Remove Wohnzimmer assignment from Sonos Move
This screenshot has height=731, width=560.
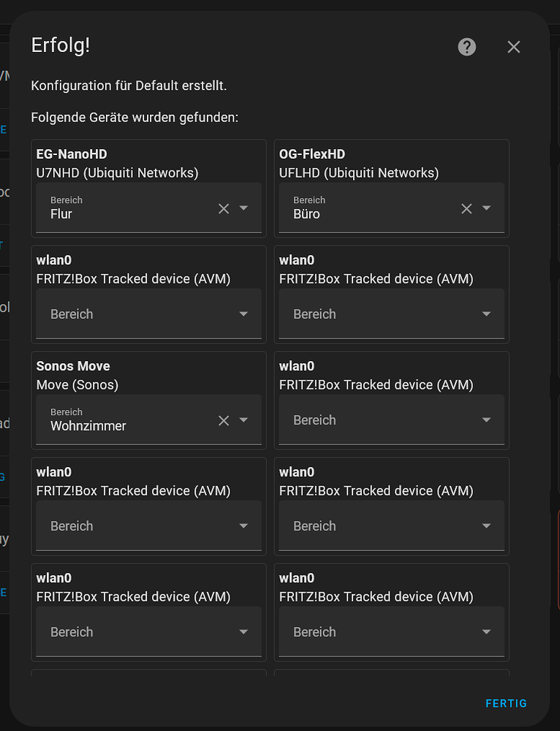click(224, 420)
